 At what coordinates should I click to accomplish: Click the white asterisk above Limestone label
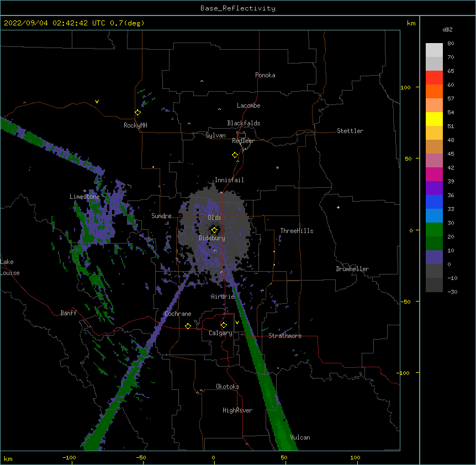(x=84, y=191)
